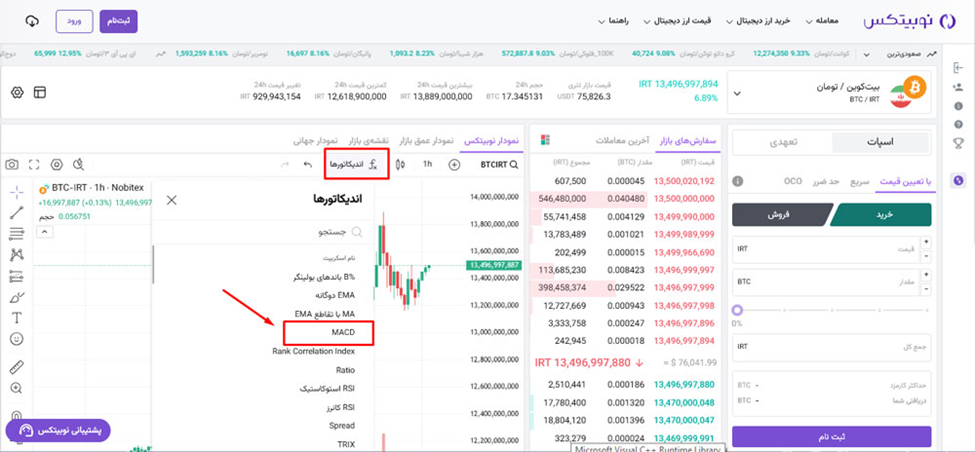The width and height of the screenshot is (975, 452).
Task: Open BTCIRT symbol search
Action: click(x=499, y=165)
